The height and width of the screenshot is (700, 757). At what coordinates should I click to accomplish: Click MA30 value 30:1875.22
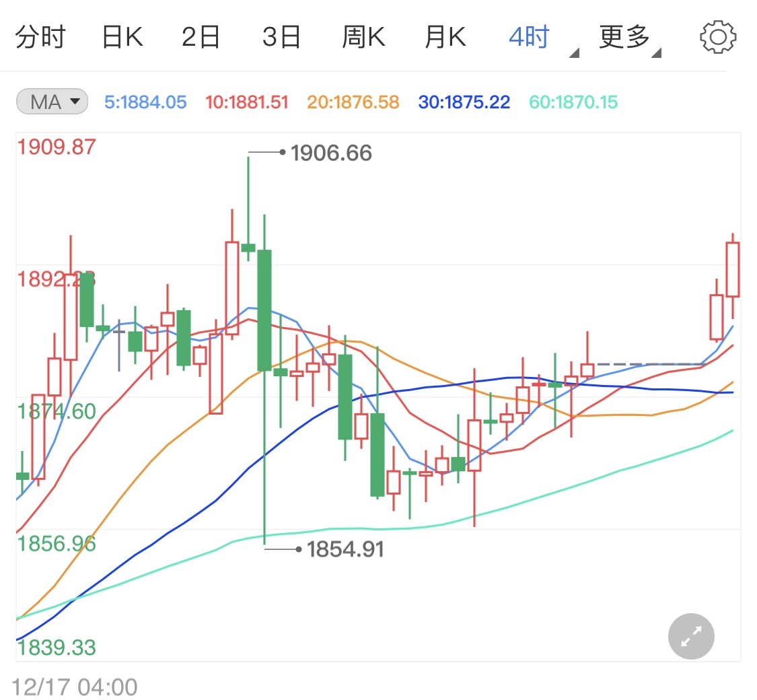(x=464, y=102)
